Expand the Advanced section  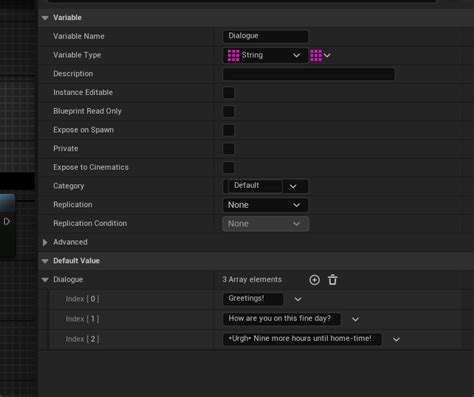click(x=45, y=242)
